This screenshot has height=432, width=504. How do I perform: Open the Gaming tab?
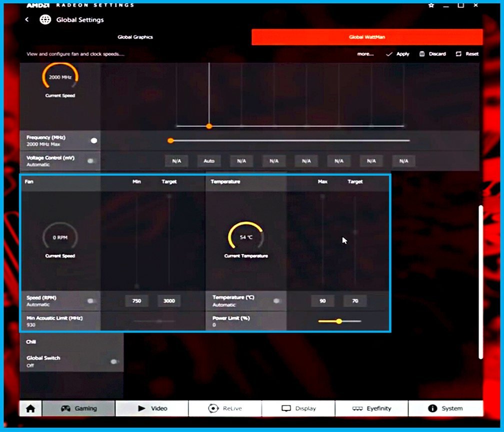click(78, 408)
